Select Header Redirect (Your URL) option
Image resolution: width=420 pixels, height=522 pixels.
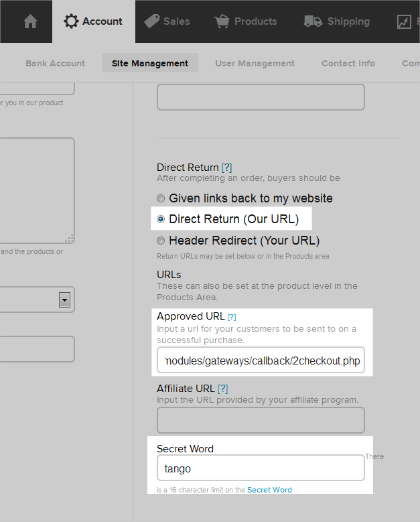161,241
